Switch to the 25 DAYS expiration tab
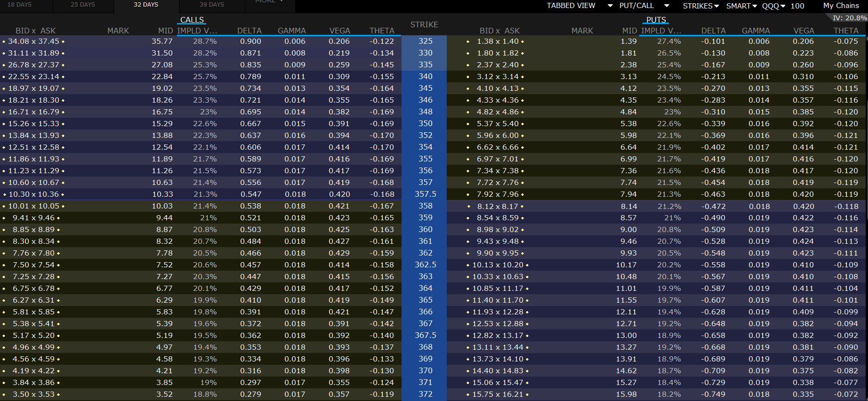Viewport: 868px width, 401px height. click(83, 5)
